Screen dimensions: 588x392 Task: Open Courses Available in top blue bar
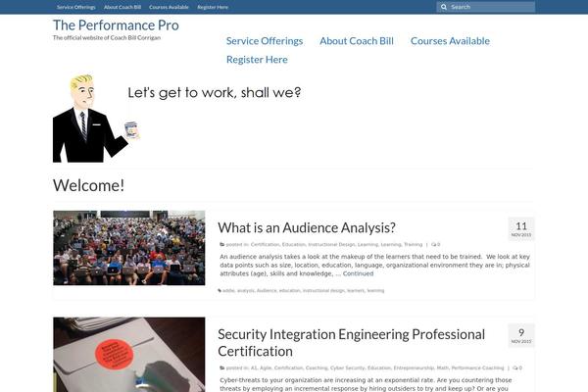coord(169,7)
